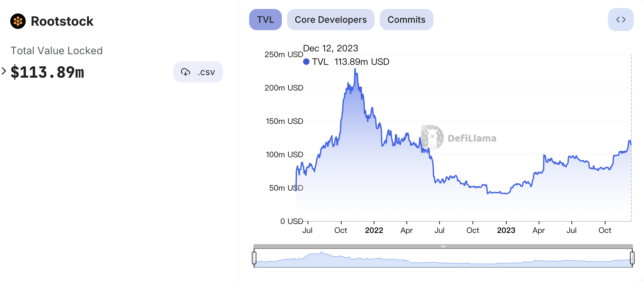Toggle the TVL chart series

[265, 20]
